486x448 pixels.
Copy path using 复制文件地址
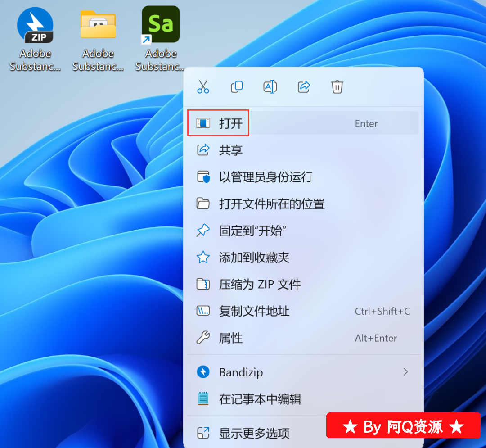click(x=254, y=311)
